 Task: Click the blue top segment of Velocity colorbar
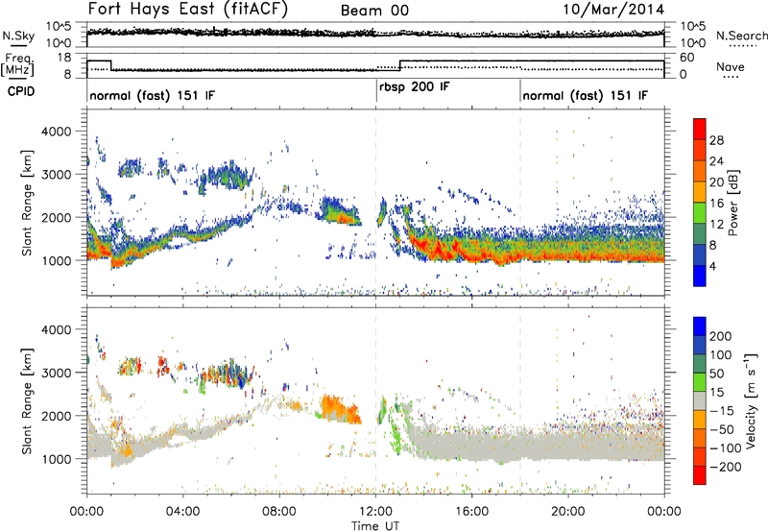click(x=700, y=326)
